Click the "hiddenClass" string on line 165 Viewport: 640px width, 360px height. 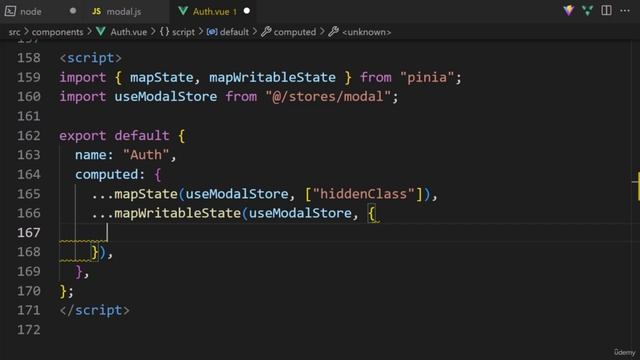[x=364, y=194]
